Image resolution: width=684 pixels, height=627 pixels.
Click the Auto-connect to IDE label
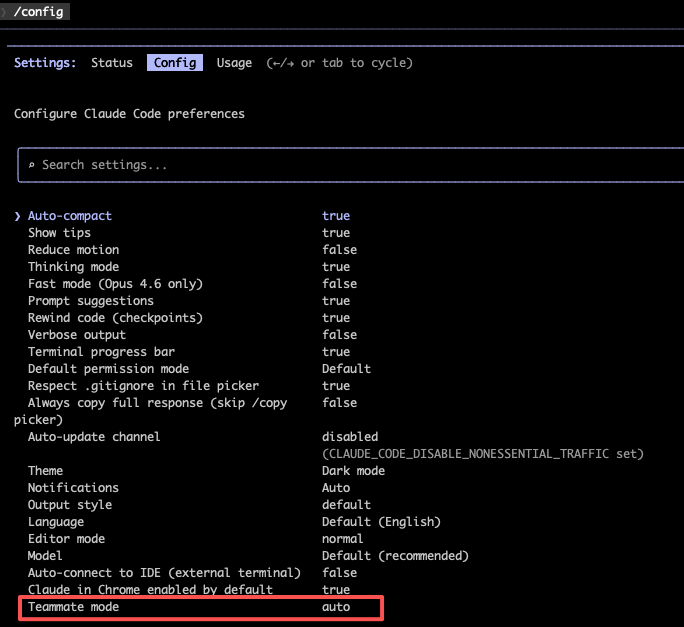(164, 573)
